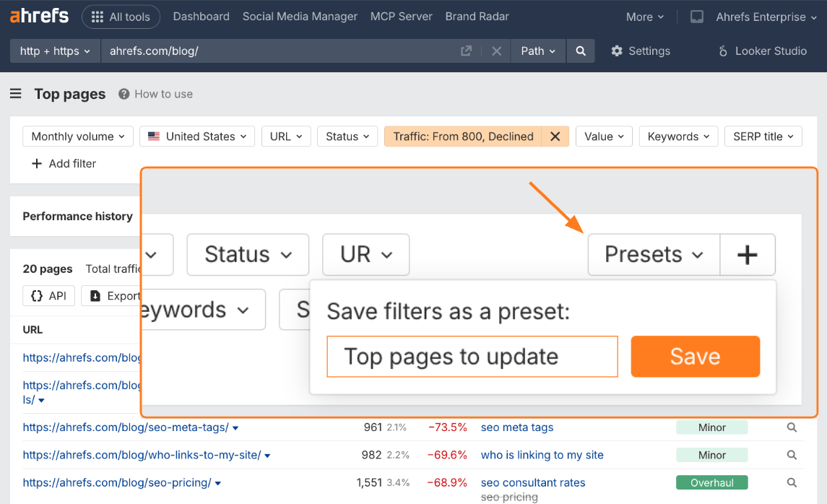Open the Monthly volume filter dropdown
This screenshot has height=504, width=827.
pyautogui.click(x=77, y=136)
